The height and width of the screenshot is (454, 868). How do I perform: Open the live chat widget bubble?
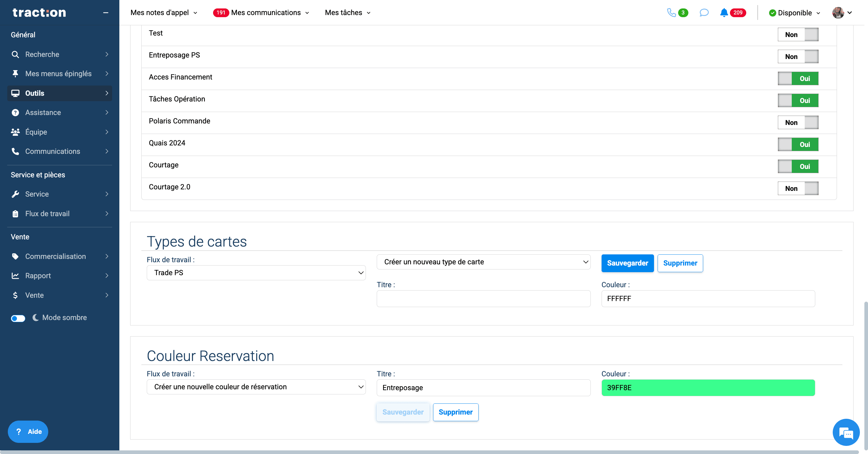point(846,432)
